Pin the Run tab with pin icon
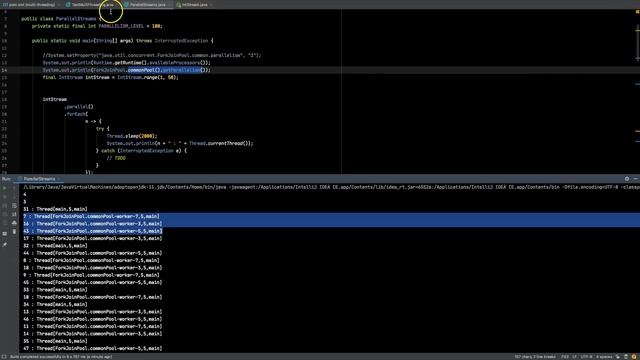This screenshot has width=640, height=360. (x=5, y=244)
